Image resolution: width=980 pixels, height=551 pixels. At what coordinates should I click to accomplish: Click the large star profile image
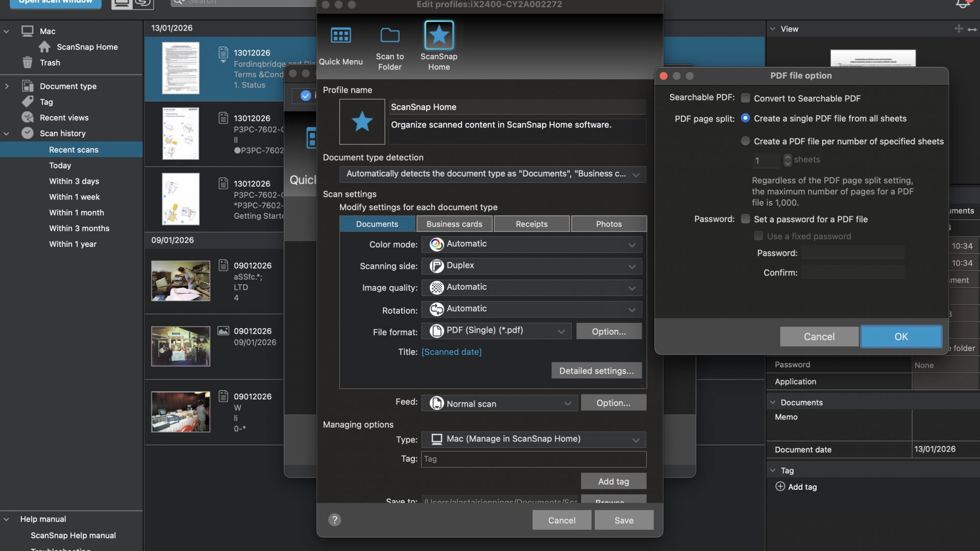point(362,121)
